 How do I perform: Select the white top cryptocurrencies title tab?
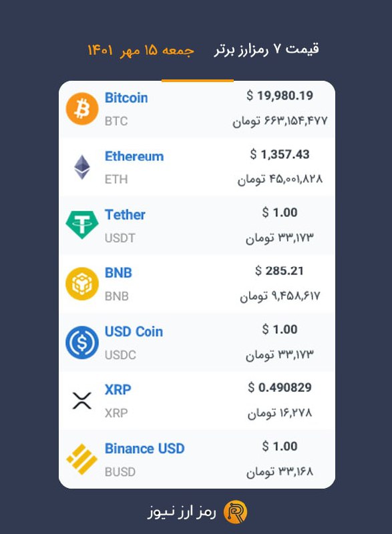point(266,50)
